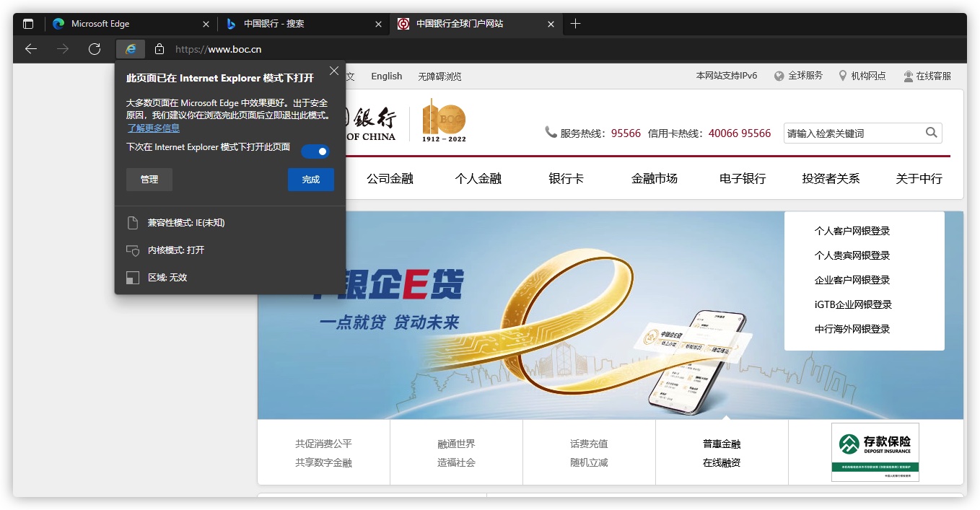Open the 电子银行 menu
Screen dimensions: 980x510
point(743,179)
